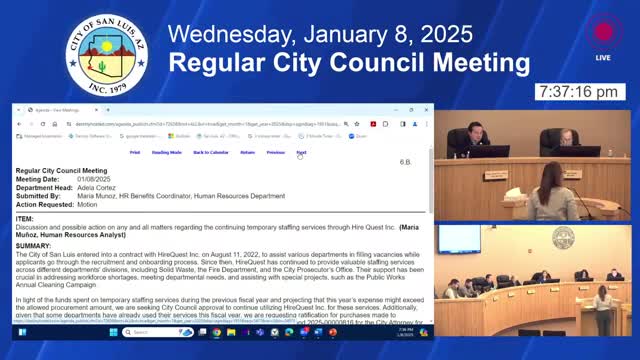Open File Explorer from the taskbar
The image size is (640, 360).
point(231,332)
